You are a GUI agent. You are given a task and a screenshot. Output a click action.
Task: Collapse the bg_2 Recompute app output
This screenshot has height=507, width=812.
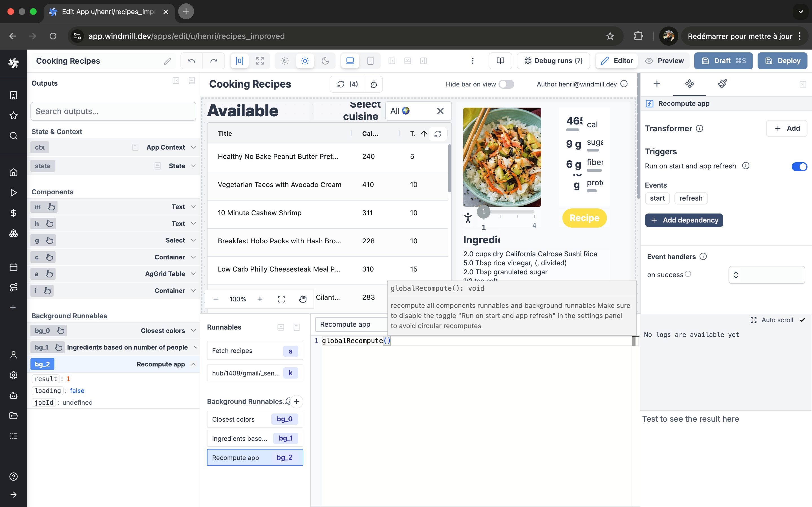[x=193, y=364]
